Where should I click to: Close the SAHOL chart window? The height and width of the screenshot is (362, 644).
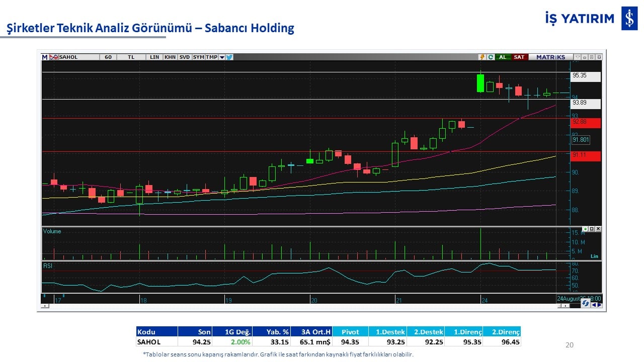point(599,57)
